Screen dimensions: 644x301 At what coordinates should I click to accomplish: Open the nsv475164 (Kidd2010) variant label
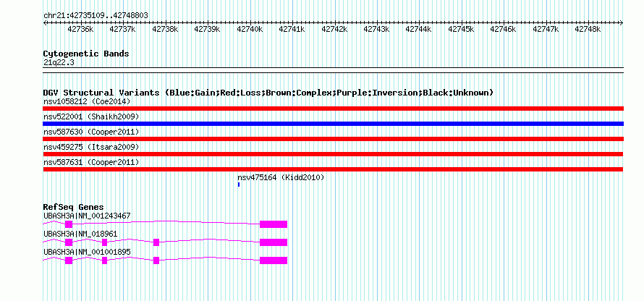[281, 177]
